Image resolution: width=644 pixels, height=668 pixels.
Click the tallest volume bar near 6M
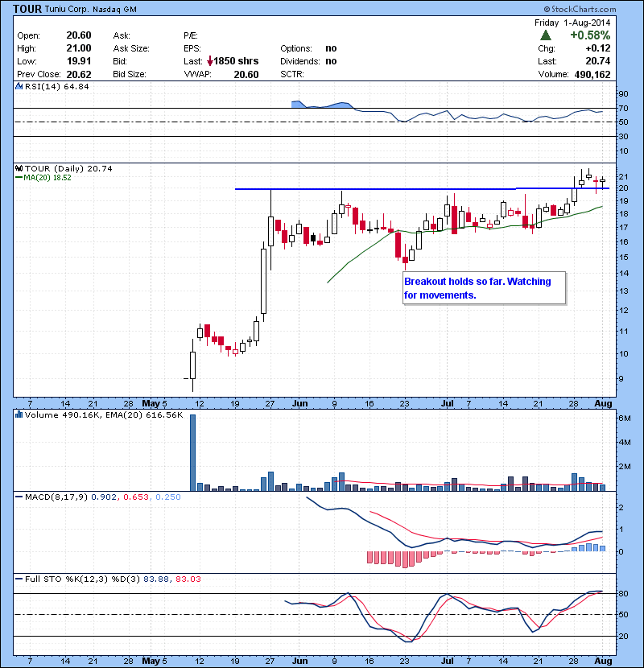point(192,452)
